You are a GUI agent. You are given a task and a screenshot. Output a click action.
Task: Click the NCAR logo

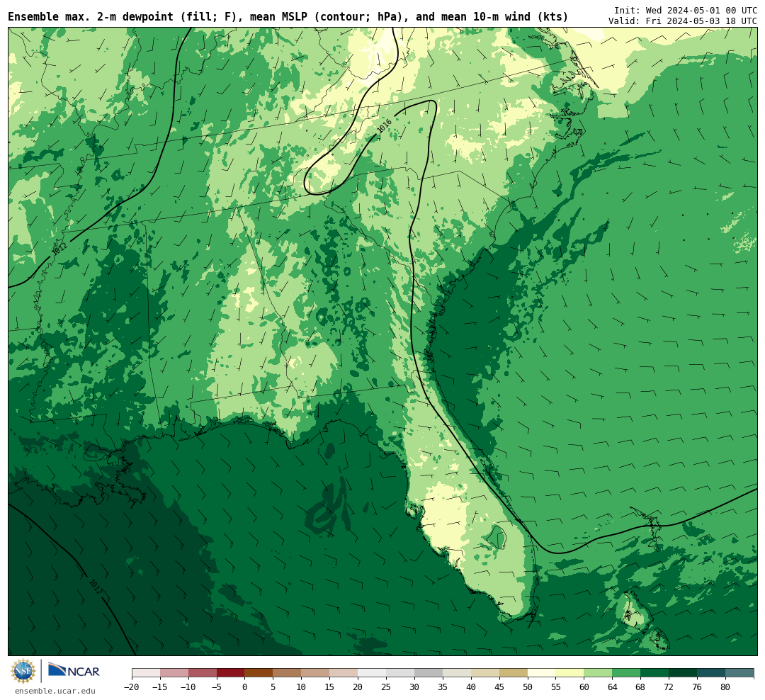[x=74, y=671]
